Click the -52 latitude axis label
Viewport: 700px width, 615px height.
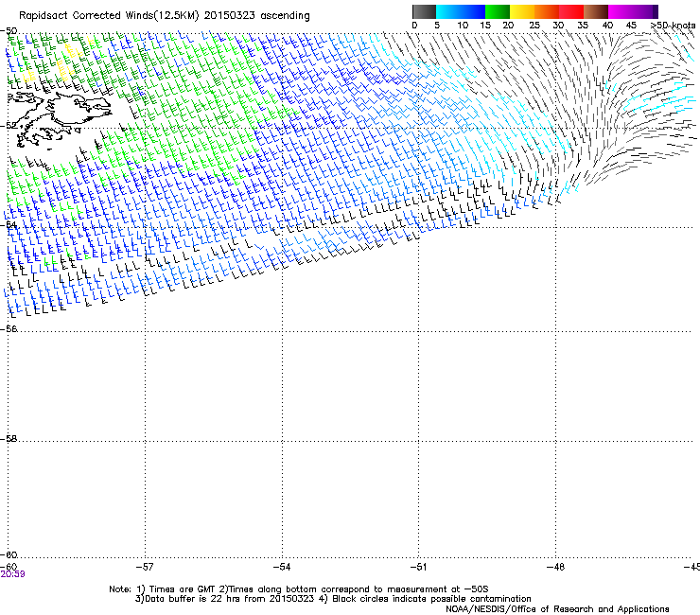point(9,126)
